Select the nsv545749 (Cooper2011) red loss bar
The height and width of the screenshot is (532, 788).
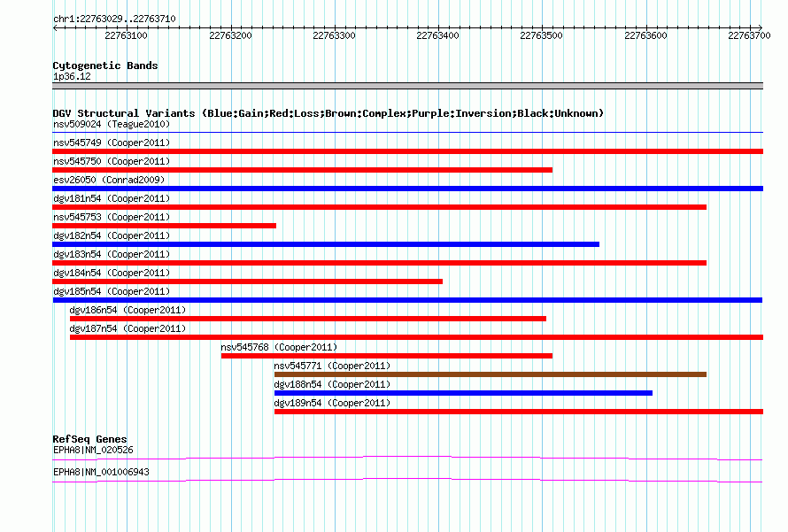point(407,151)
